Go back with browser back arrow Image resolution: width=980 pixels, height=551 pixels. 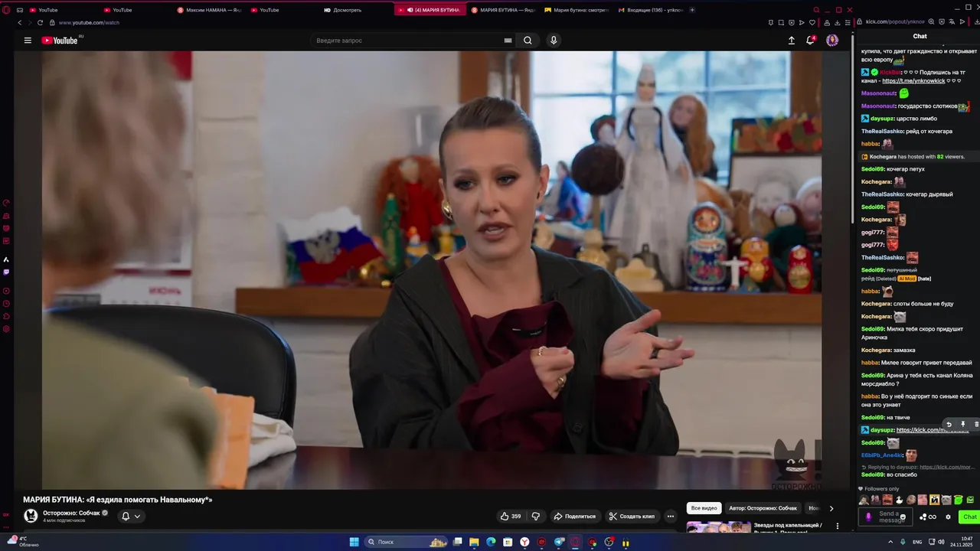(x=20, y=22)
